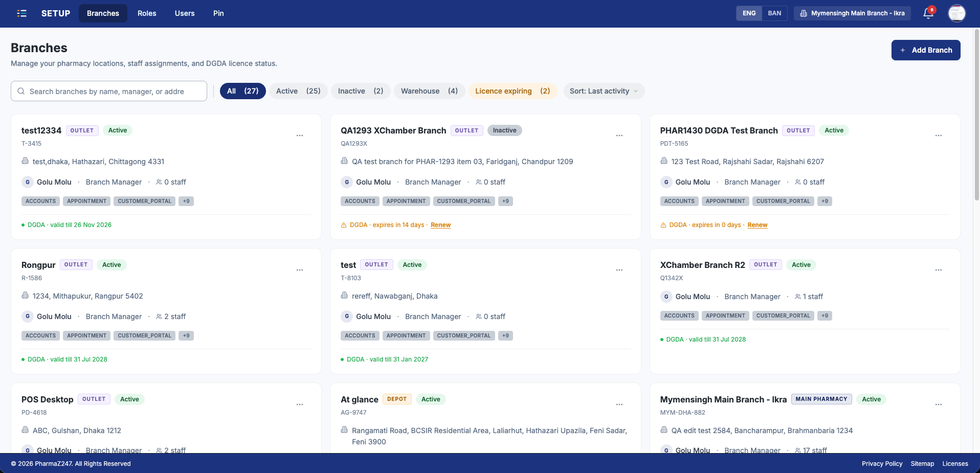Image resolution: width=980 pixels, height=473 pixels.
Task: Open the Mymensingh Main Branch - Ikra branch selector
Action: tap(852, 13)
